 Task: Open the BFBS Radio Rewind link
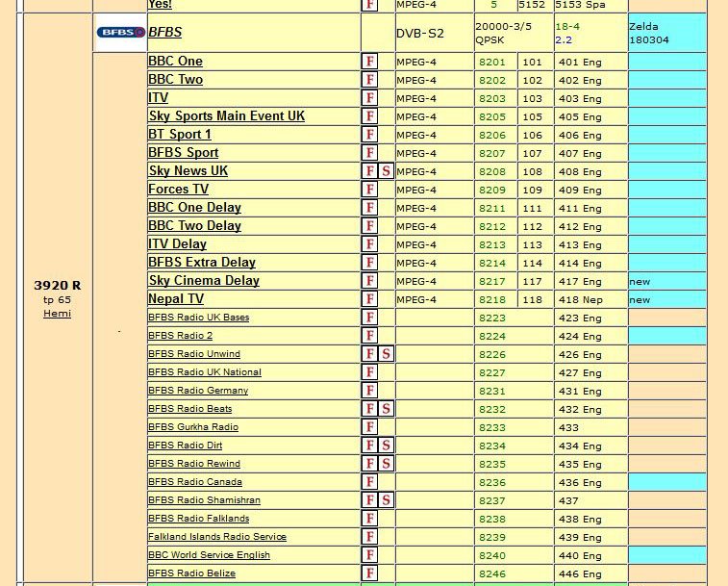(x=194, y=464)
